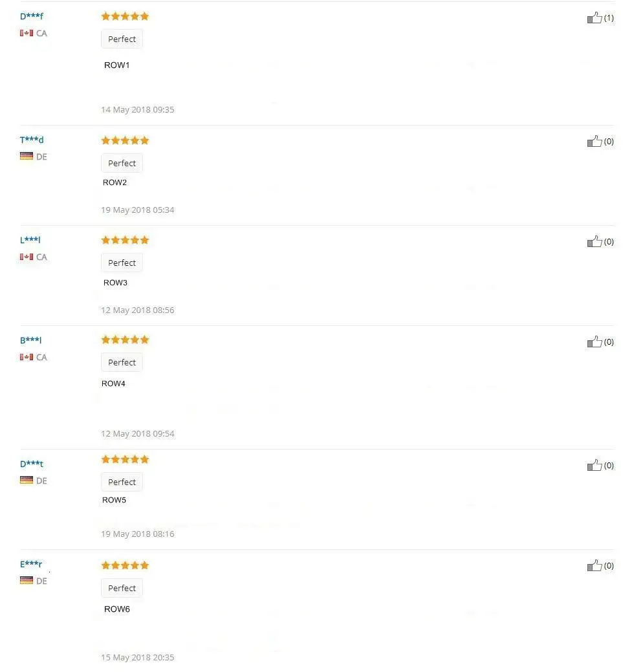Click the star rating on D***t's review
The height and width of the screenshot is (672, 632).
pos(125,459)
